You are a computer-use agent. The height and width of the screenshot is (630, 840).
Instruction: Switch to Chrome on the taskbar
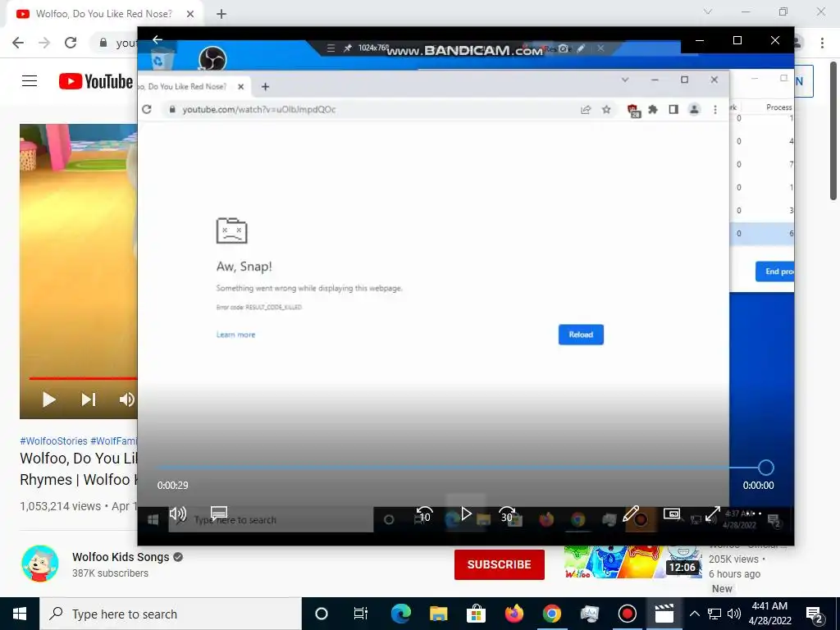[551, 614]
